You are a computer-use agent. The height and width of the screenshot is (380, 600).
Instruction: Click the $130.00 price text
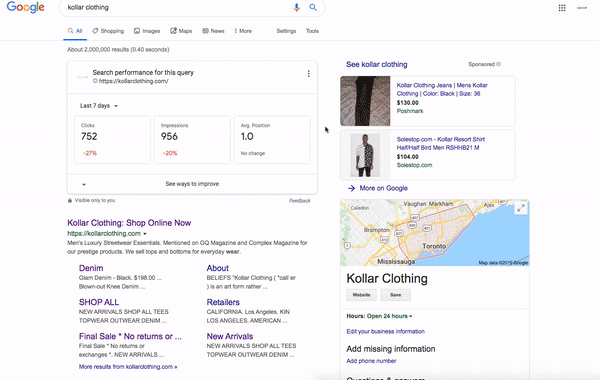[x=408, y=103]
